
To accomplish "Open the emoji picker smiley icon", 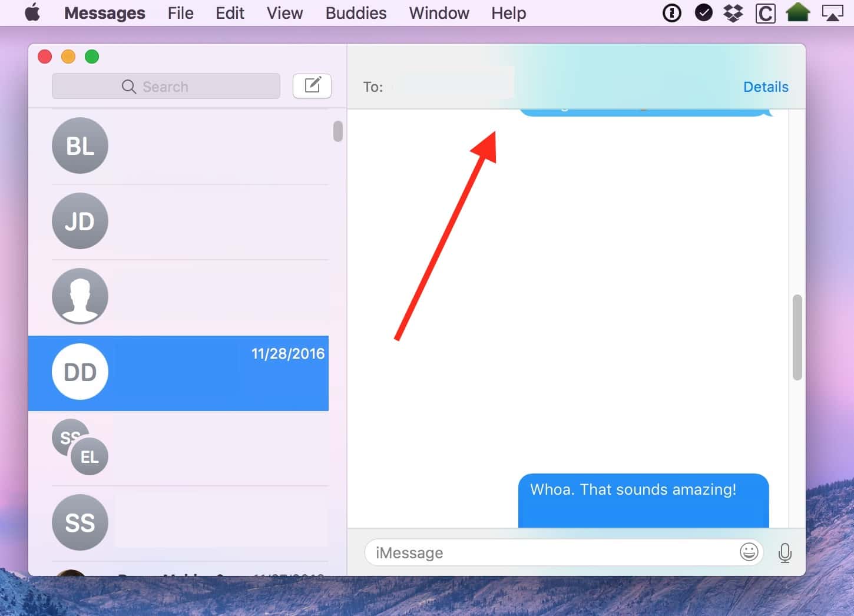I will pyautogui.click(x=749, y=552).
